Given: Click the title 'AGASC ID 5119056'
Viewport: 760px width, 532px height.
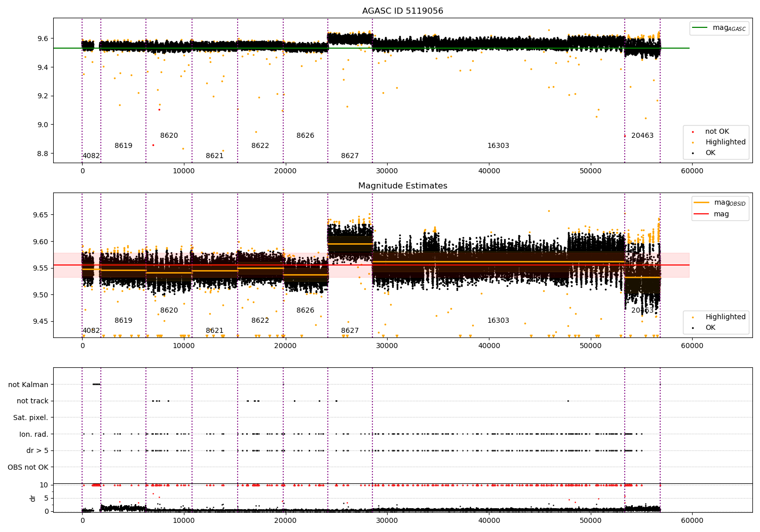Looking at the screenshot, I should [x=403, y=11].
